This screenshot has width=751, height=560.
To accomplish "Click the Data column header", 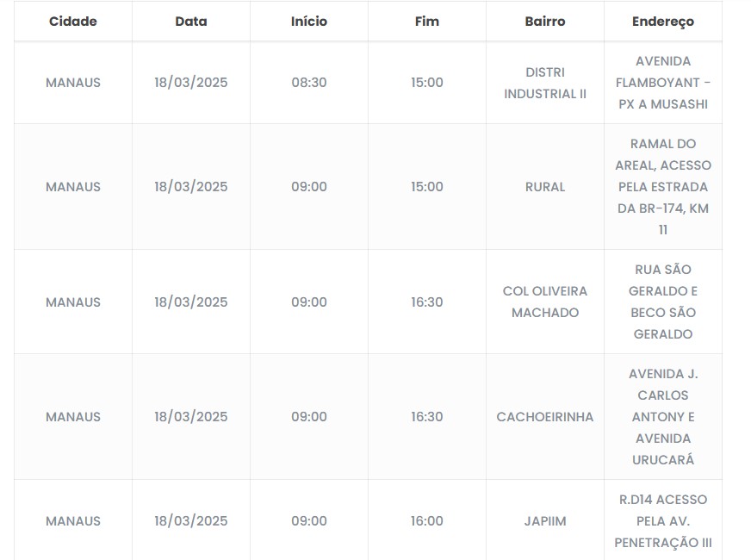I will 191,22.
